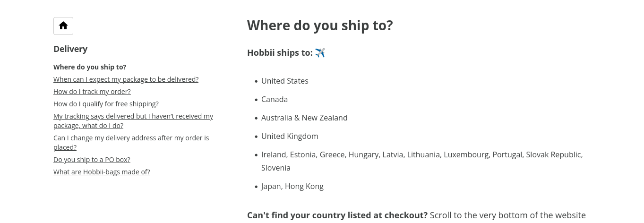Open 'How do I track my order?' link

[x=92, y=92]
